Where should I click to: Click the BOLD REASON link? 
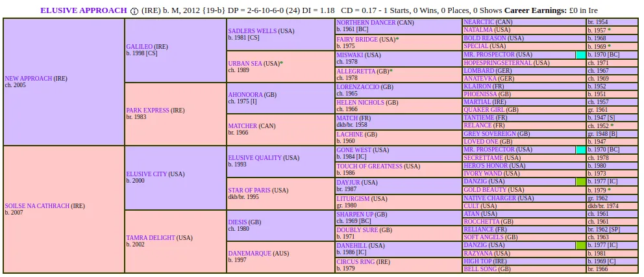pos(485,38)
